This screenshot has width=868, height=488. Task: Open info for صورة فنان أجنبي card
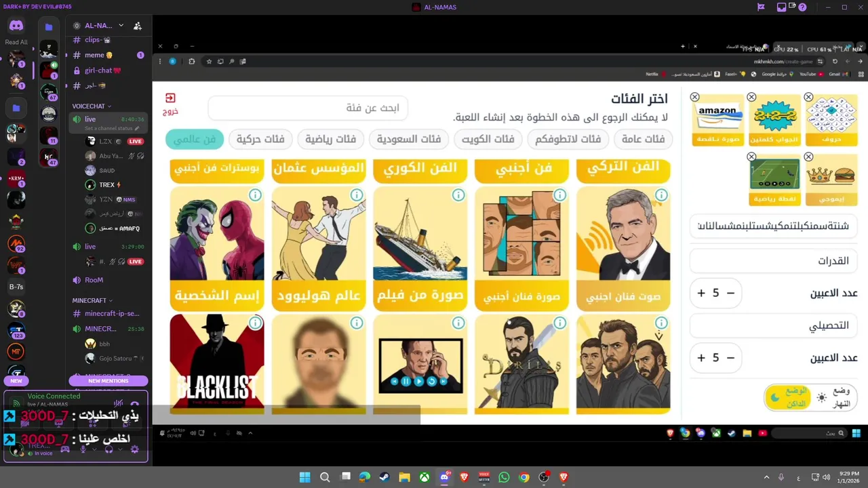559,195
